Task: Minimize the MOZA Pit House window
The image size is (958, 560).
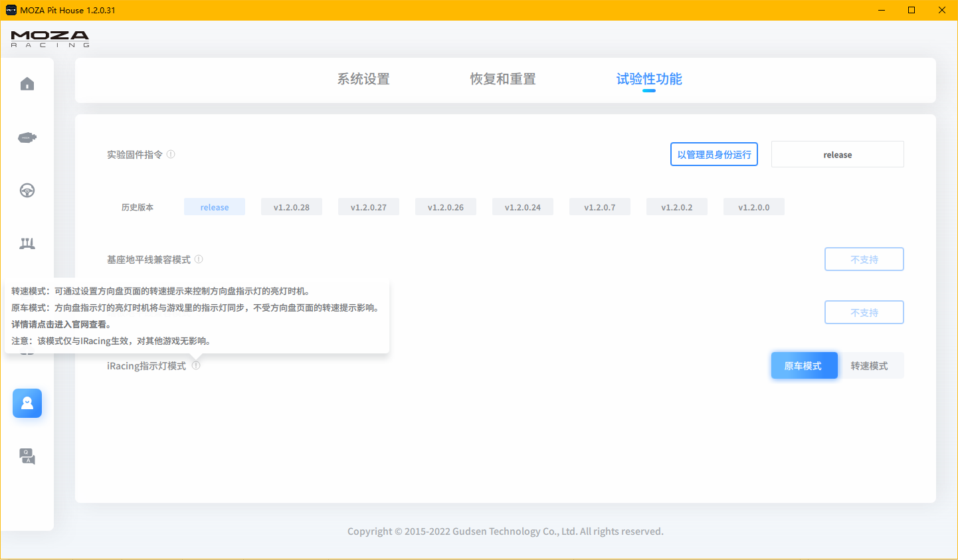Action: click(882, 10)
